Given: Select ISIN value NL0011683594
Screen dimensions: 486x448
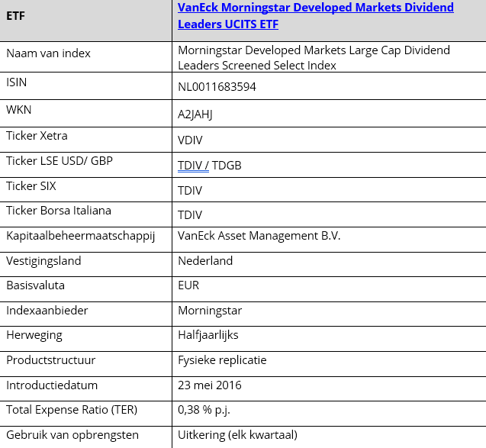Looking at the screenshot, I should coord(217,87).
